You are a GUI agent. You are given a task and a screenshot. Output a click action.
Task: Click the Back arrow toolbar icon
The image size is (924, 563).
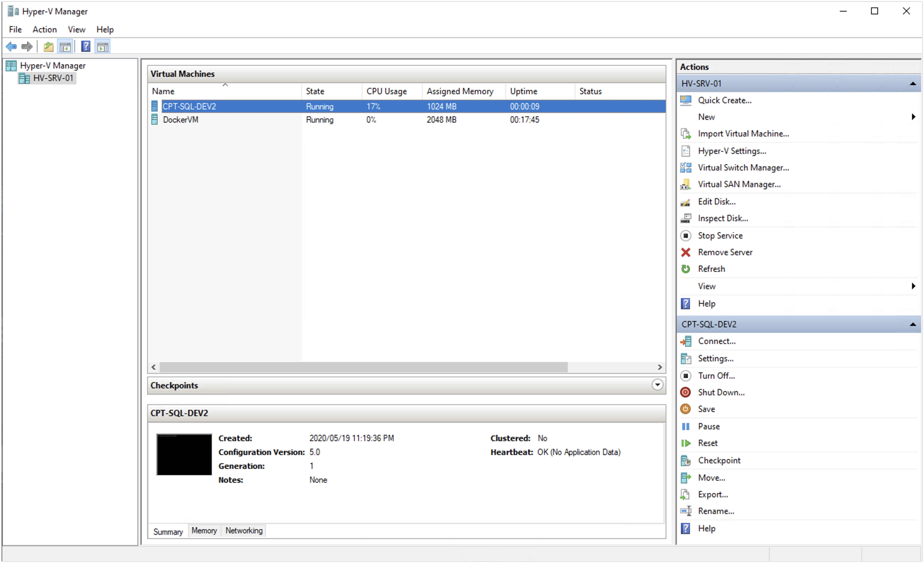pyautogui.click(x=11, y=47)
